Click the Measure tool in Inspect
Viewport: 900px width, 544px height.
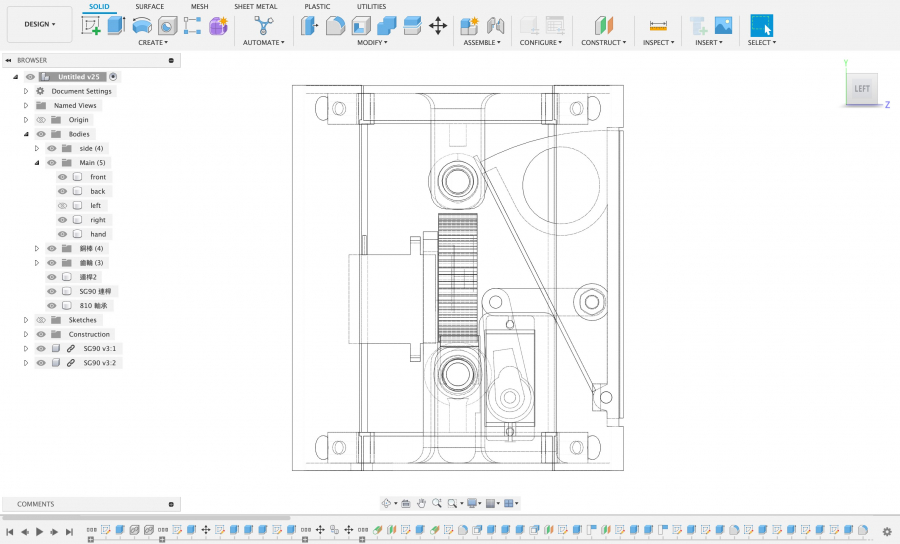[657, 26]
